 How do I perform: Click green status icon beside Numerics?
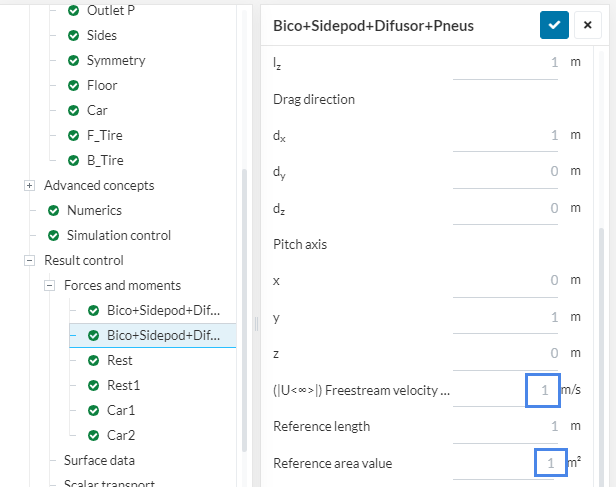pos(54,210)
